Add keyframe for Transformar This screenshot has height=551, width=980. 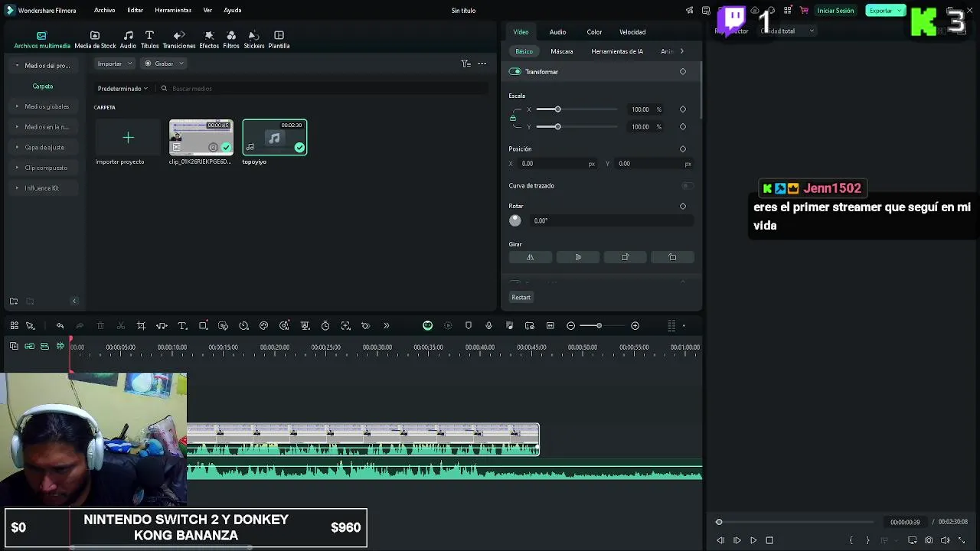pyautogui.click(x=683, y=72)
